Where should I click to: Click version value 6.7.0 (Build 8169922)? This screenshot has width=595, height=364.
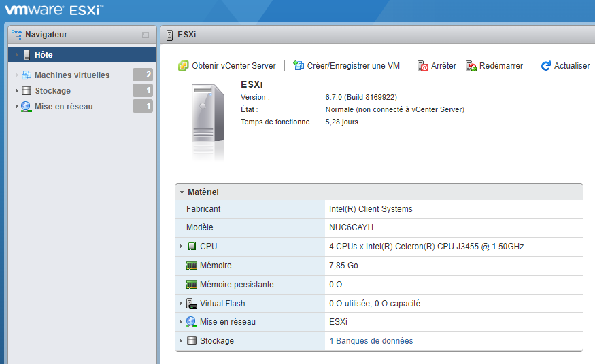pos(361,97)
